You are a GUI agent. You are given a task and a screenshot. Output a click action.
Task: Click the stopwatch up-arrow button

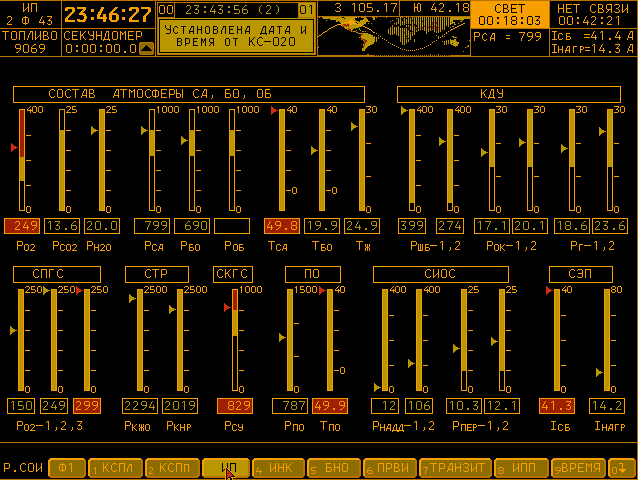click(146, 48)
